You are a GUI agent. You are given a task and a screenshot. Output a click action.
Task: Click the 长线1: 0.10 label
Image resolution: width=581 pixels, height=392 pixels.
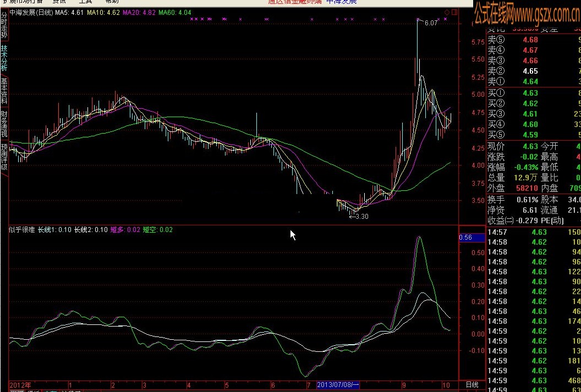(54, 230)
